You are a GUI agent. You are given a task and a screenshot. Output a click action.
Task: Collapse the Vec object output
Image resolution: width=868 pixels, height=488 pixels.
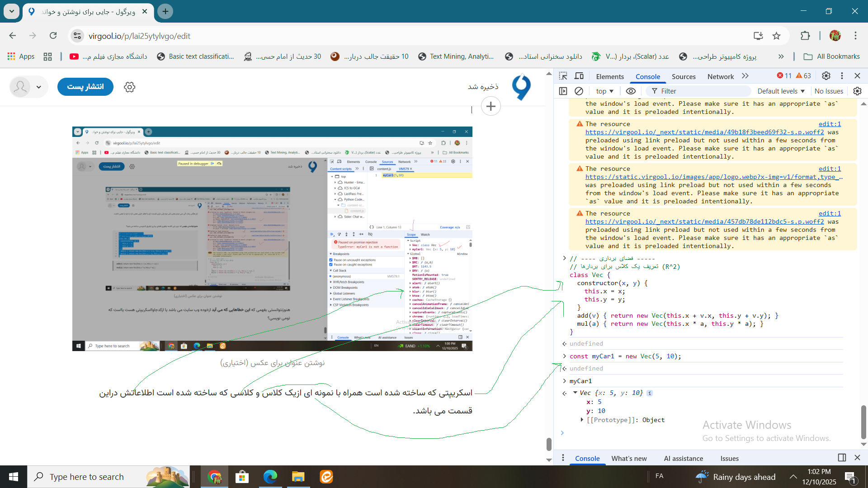(575, 393)
